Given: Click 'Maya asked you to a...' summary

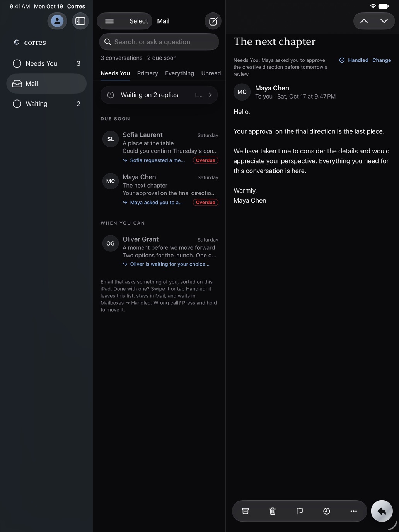Looking at the screenshot, I should pyautogui.click(x=156, y=203).
